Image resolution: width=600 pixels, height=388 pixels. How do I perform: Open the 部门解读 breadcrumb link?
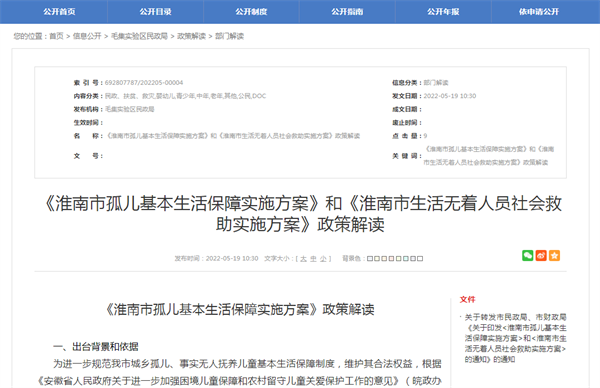pyautogui.click(x=229, y=36)
